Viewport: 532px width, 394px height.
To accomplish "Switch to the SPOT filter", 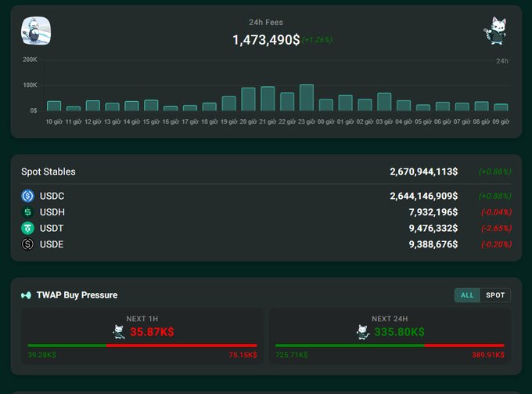I will (x=495, y=295).
